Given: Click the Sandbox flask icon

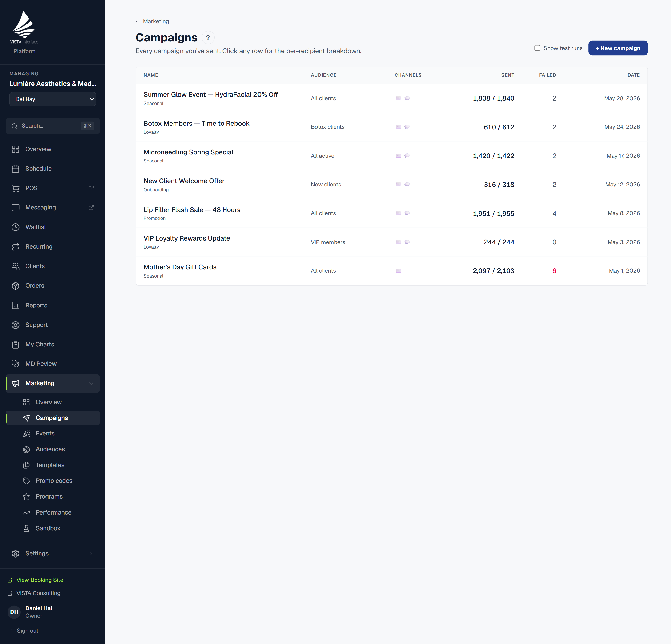Looking at the screenshot, I should click(x=26, y=528).
